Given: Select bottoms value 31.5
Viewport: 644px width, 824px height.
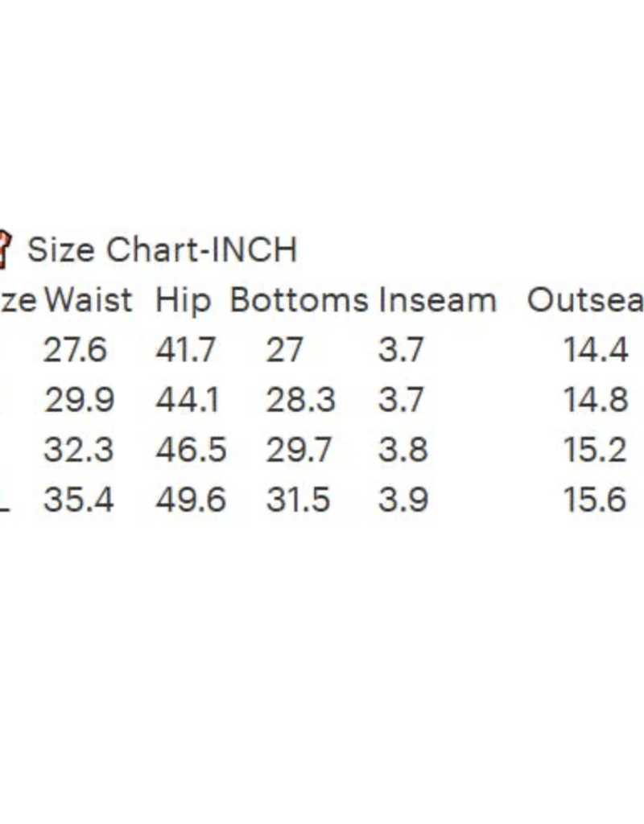Looking at the screenshot, I should 298,499.
